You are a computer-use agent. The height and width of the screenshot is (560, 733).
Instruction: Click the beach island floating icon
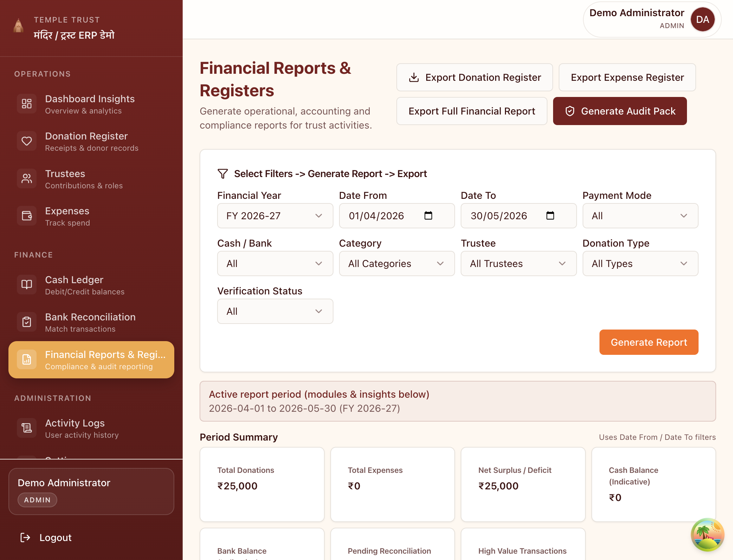[x=707, y=535]
